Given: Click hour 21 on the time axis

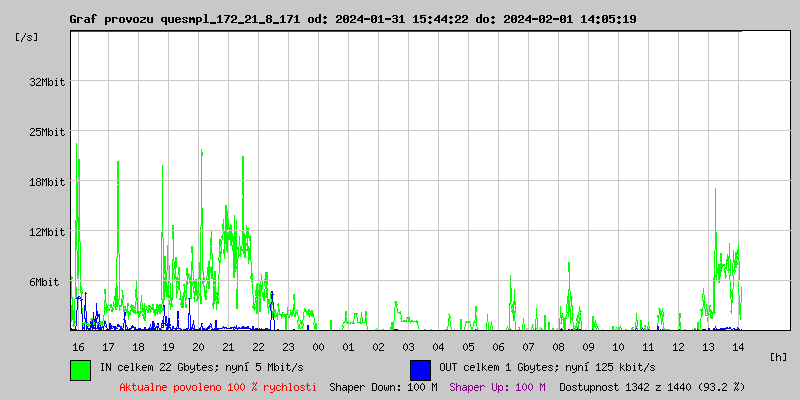Looking at the screenshot, I should tap(228, 346).
